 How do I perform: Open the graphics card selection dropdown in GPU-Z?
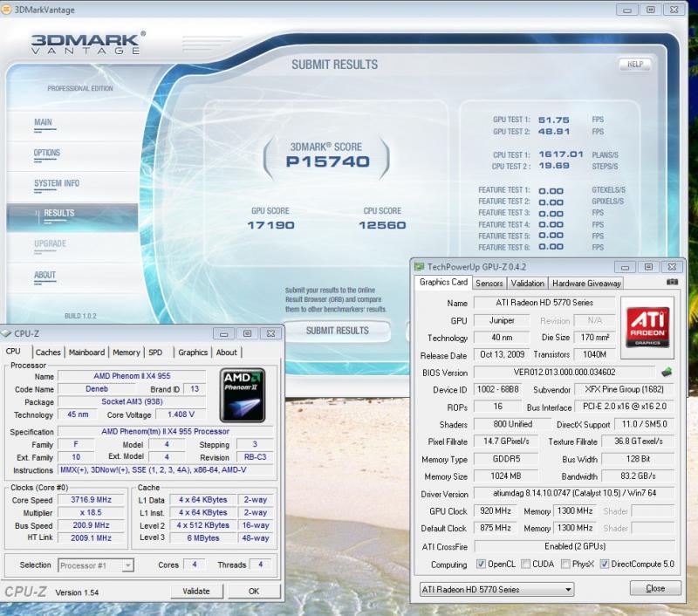496,589
